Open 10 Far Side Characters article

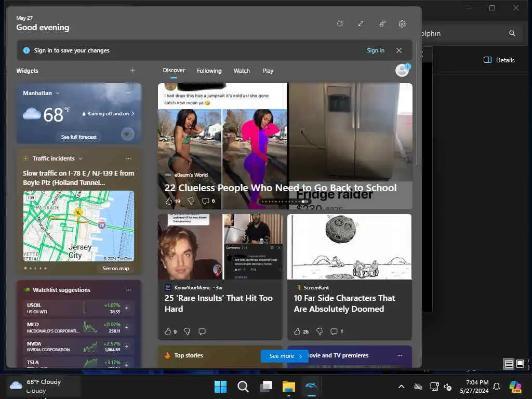pos(344,303)
